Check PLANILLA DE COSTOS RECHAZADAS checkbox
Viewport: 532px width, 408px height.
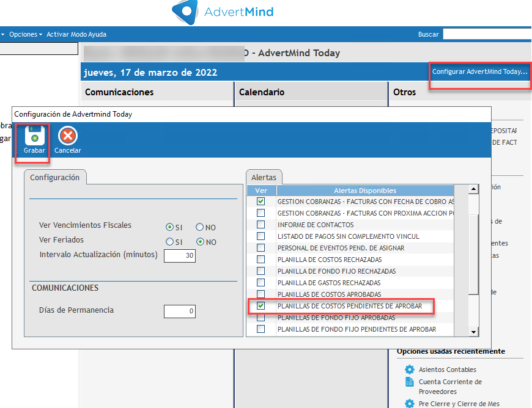pos(260,259)
